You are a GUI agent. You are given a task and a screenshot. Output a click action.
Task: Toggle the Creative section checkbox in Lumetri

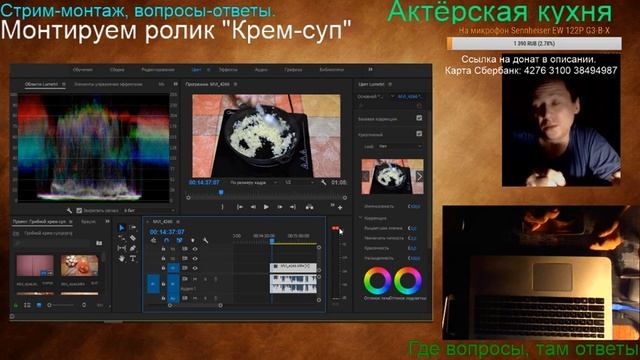click(419, 133)
